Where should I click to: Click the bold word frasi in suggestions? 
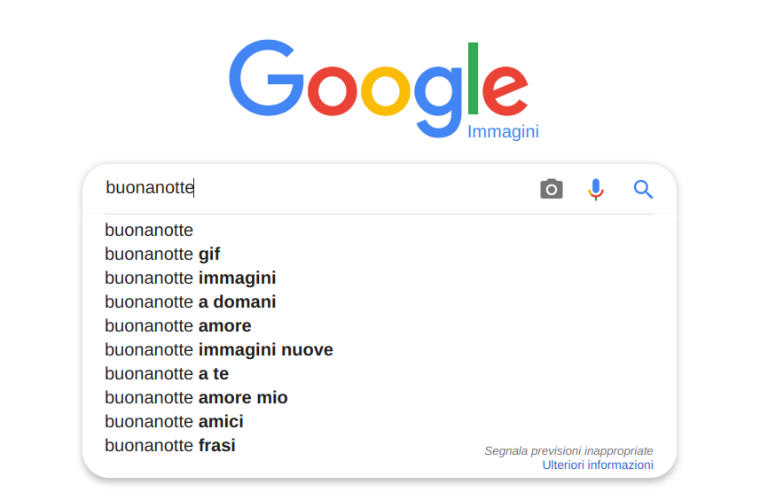tap(217, 445)
